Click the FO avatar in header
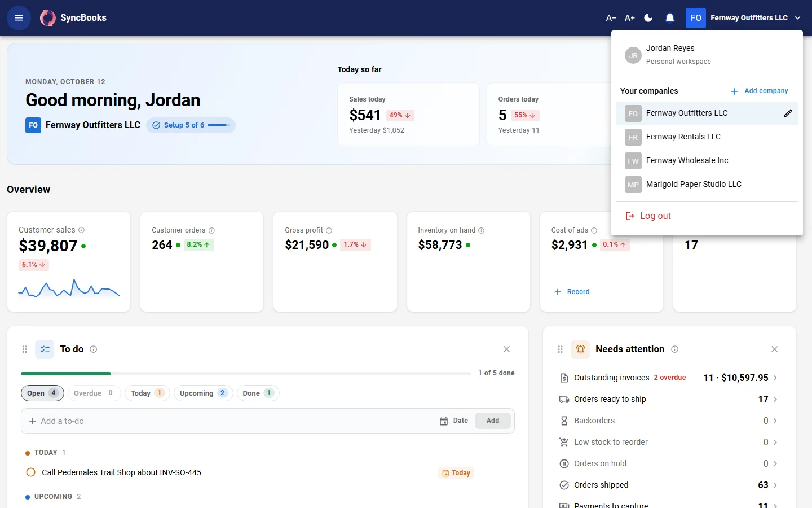Viewport: 812px width, 508px height. [696, 18]
